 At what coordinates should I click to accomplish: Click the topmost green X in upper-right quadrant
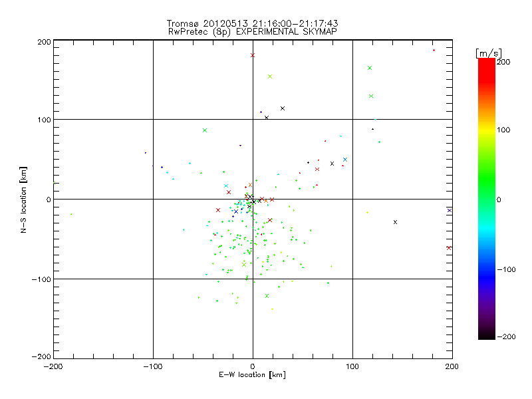pyautogui.click(x=370, y=68)
